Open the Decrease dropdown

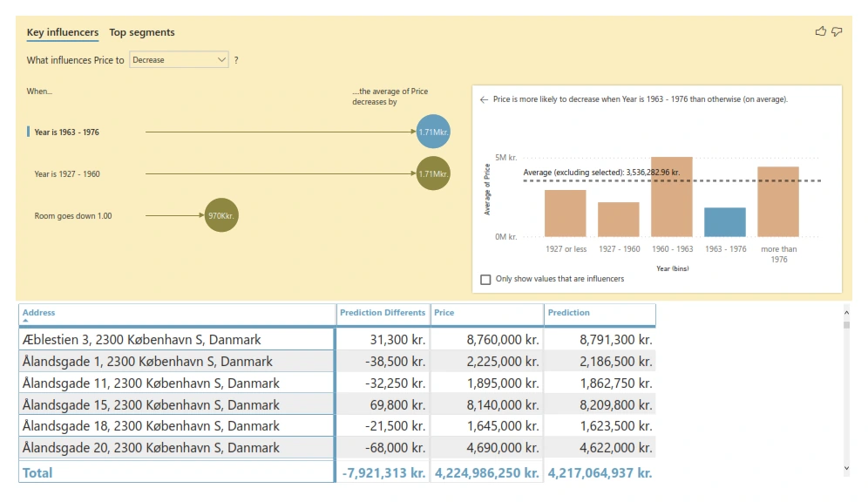(x=179, y=60)
